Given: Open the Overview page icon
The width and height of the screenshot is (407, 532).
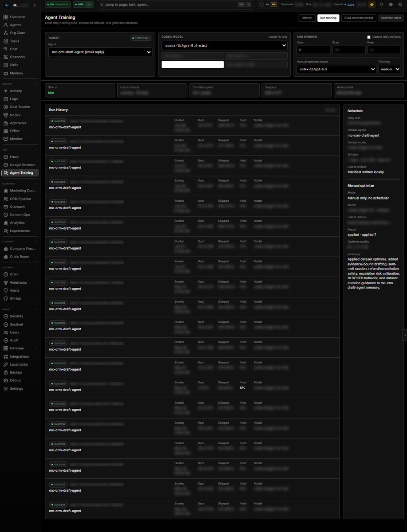Looking at the screenshot, I should [5, 17].
